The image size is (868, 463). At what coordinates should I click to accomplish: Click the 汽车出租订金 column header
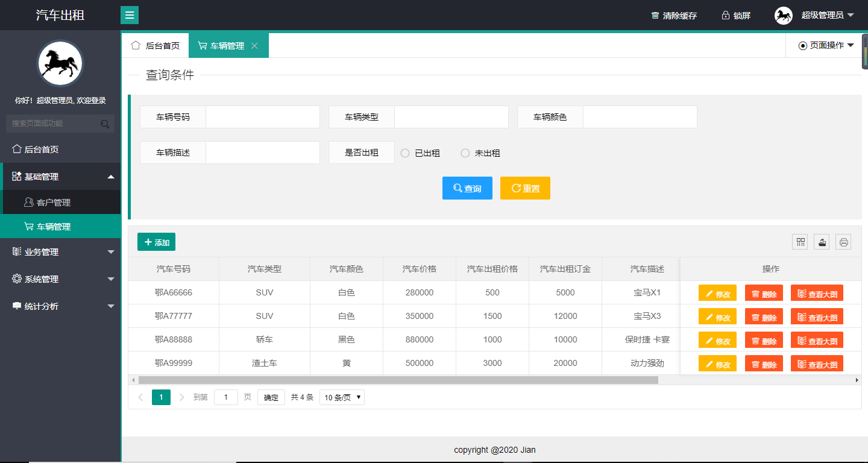565,269
